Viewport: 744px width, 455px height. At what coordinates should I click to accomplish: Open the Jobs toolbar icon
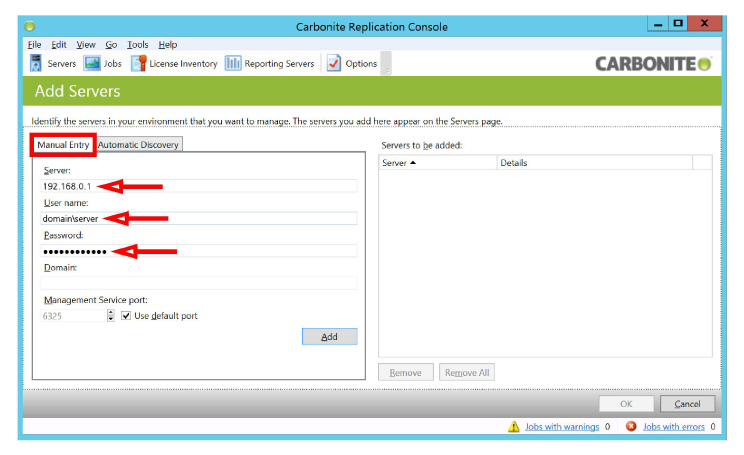[92, 63]
